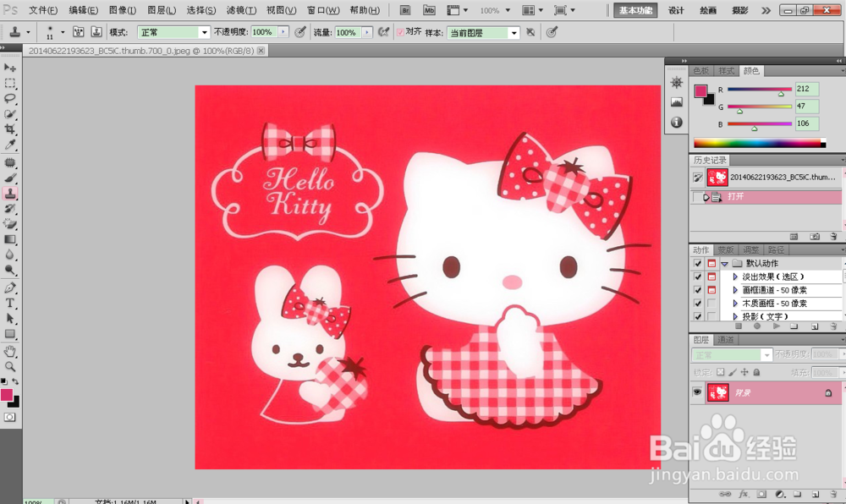Select the 基本功能 workspace button

[x=635, y=10]
